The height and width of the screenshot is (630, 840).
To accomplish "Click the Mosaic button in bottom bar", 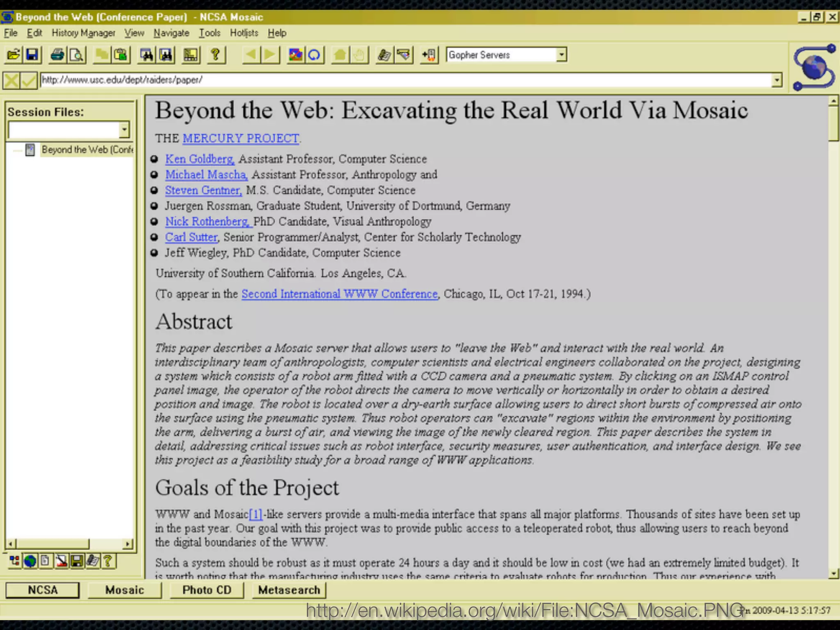I will pyautogui.click(x=125, y=590).
